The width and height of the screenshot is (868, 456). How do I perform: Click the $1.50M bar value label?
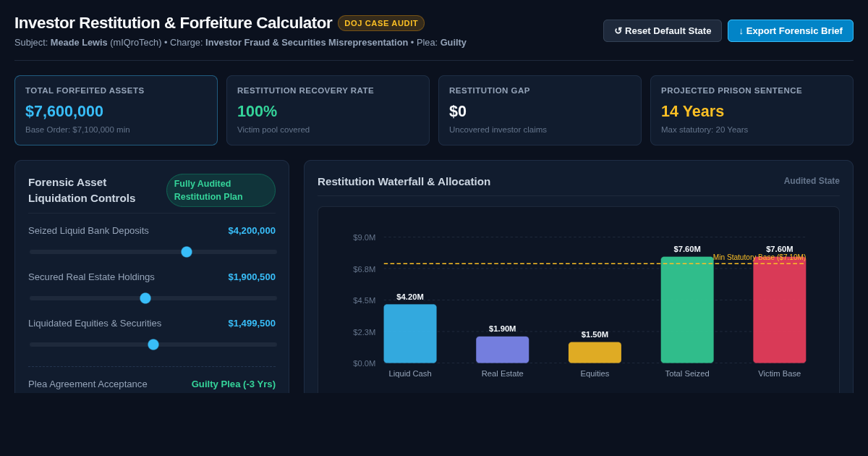coord(595,334)
